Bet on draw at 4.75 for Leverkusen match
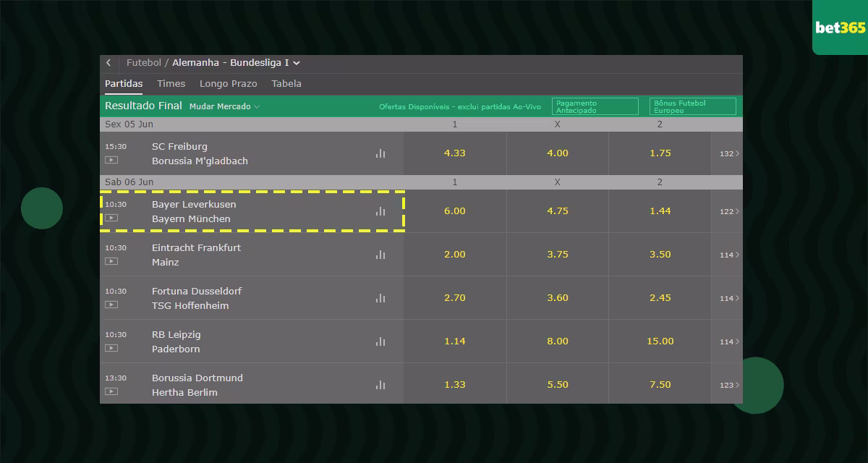 tap(558, 211)
